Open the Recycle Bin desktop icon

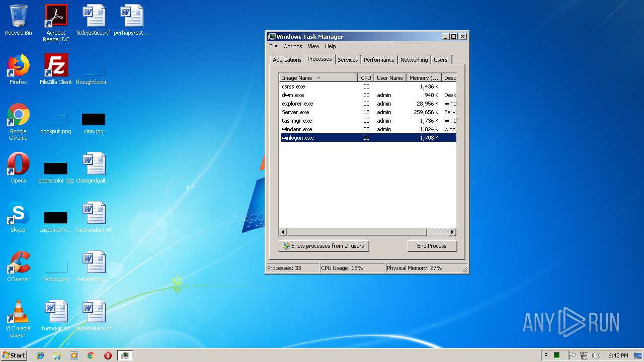[18, 20]
